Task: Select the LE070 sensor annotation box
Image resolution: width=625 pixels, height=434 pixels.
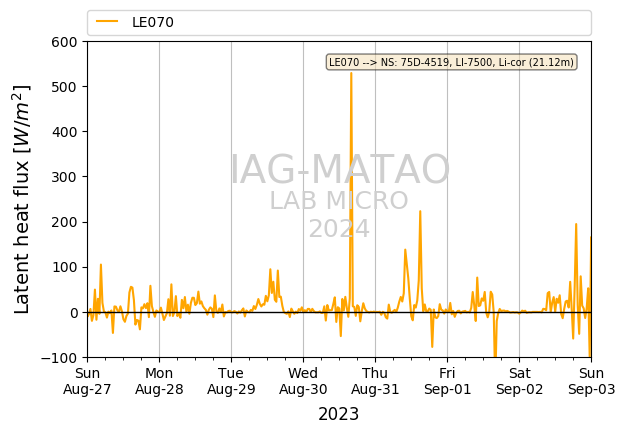Action: coord(451,62)
